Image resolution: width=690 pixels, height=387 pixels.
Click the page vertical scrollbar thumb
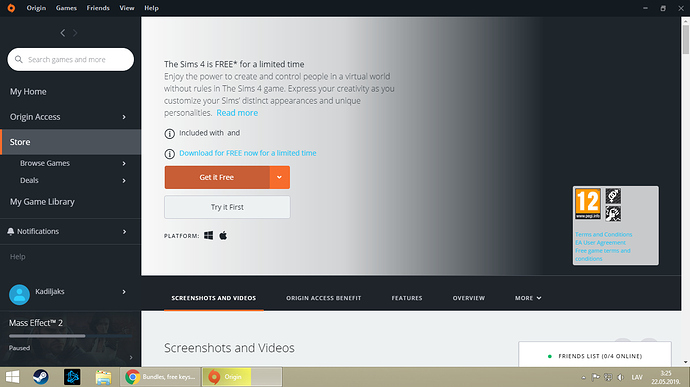(x=685, y=40)
